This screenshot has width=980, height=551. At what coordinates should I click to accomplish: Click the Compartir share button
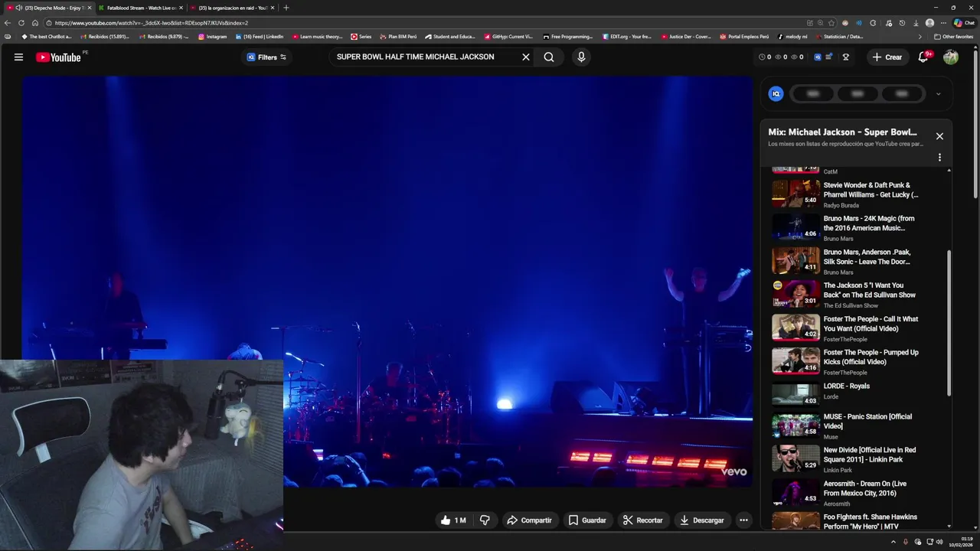click(529, 520)
